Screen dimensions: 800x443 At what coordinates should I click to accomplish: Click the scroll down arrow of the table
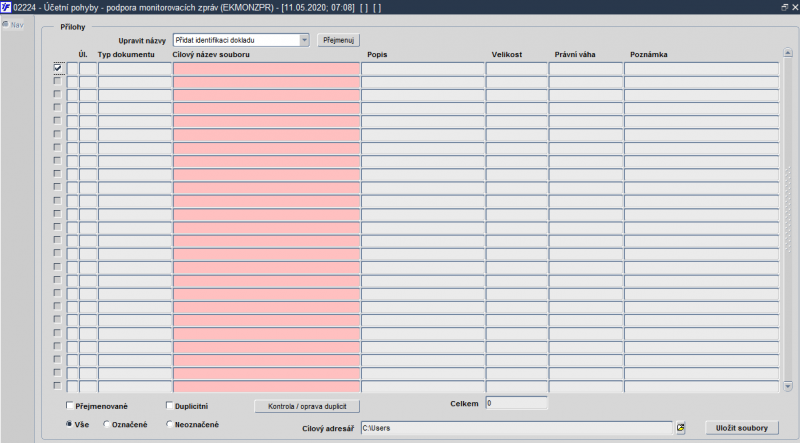(788, 386)
